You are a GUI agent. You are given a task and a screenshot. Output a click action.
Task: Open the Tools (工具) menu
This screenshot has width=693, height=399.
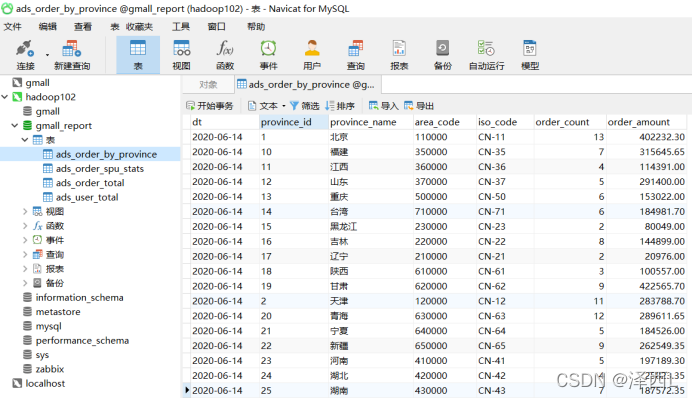click(x=181, y=27)
